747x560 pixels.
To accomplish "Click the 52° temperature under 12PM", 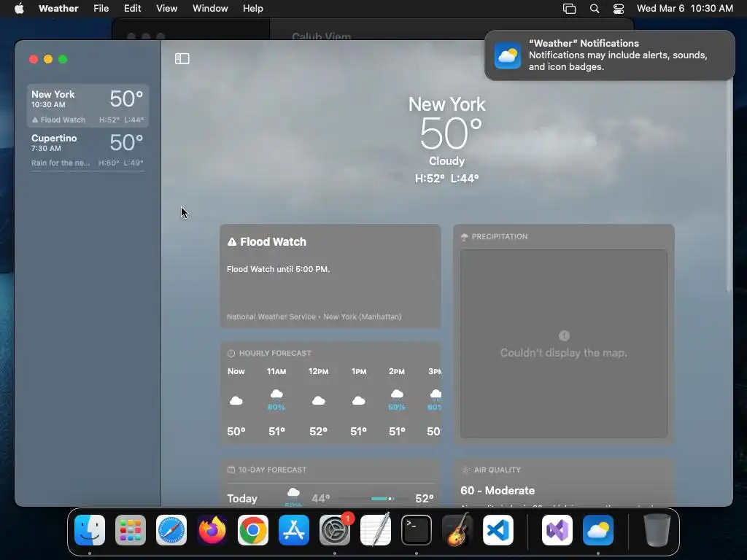I will tap(318, 432).
